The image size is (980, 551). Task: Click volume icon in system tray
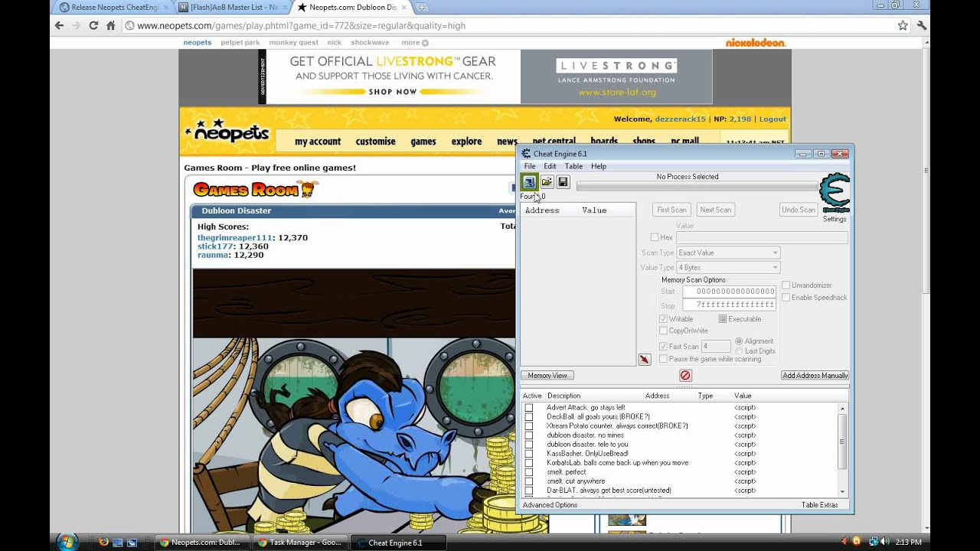[886, 542]
